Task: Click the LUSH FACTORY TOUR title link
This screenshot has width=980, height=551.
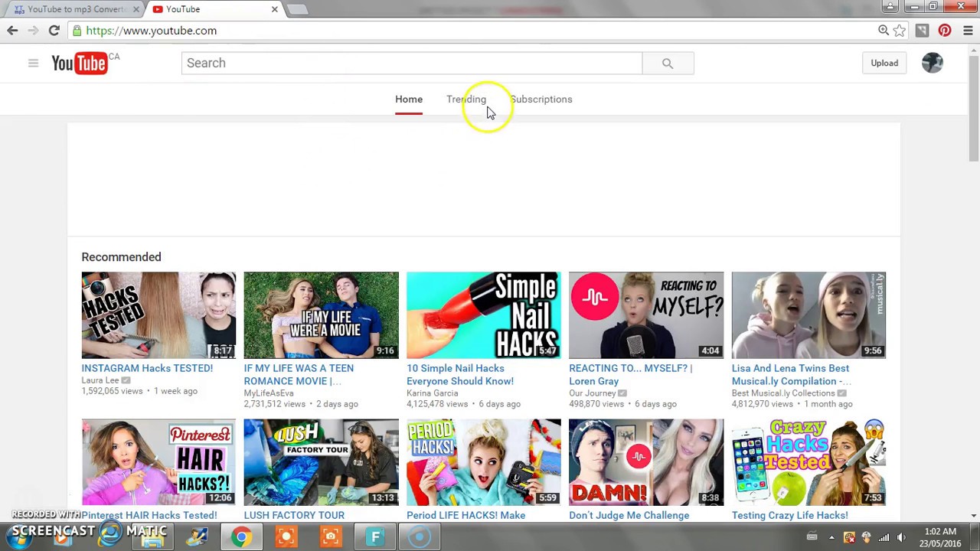Action: point(294,515)
